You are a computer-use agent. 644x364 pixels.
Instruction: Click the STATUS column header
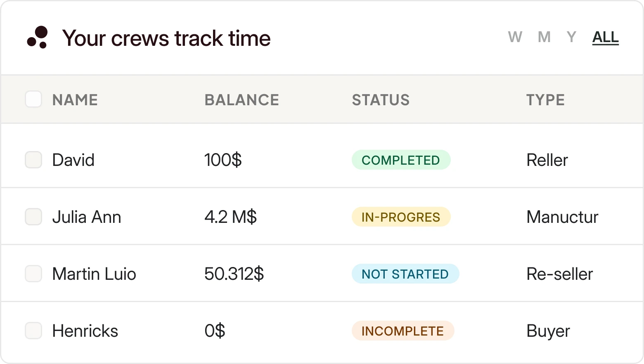(381, 100)
